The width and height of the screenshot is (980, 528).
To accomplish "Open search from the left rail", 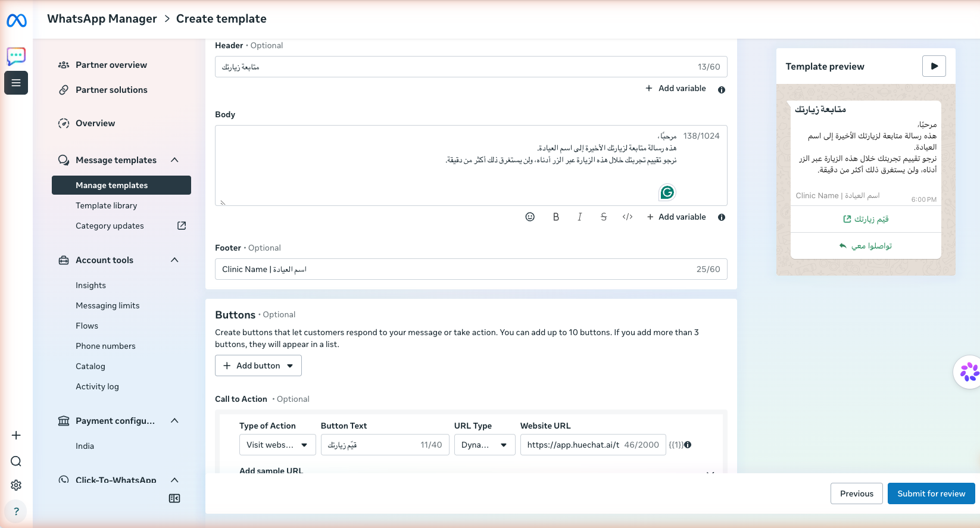I will (x=16, y=461).
